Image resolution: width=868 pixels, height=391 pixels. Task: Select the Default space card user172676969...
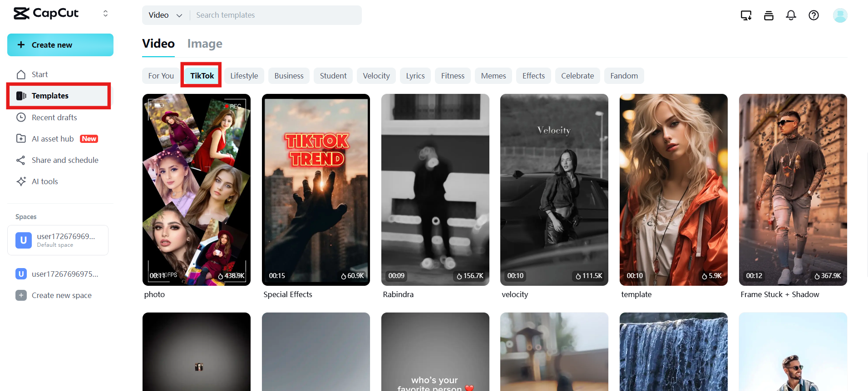pyautogui.click(x=58, y=240)
